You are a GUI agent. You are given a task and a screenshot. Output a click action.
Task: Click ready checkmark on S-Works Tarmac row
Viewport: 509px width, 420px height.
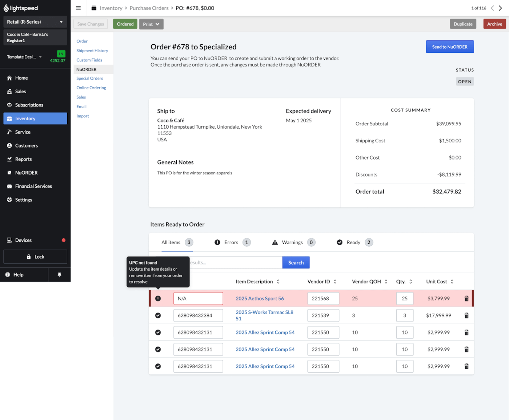coord(158,315)
